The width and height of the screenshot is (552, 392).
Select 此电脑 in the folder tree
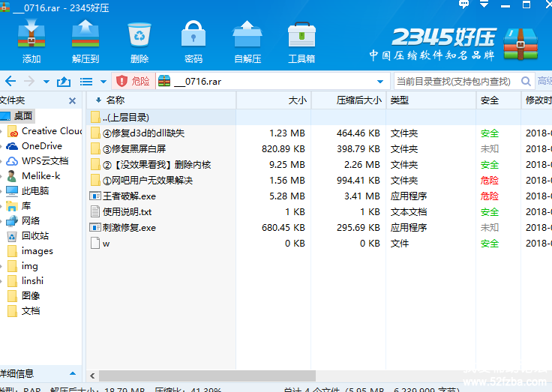pyautogui.click(x=28, y=191)
